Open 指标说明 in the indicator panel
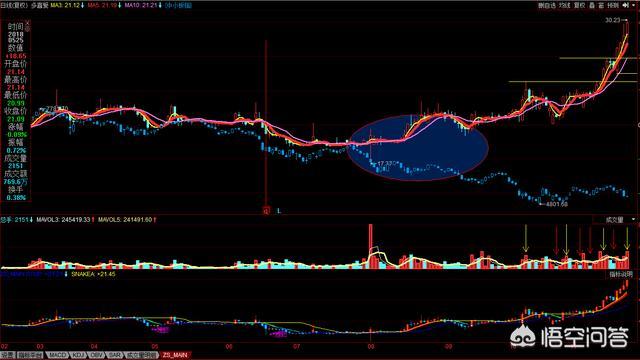Viewport: 640px width, 360px height. point(621,274)
